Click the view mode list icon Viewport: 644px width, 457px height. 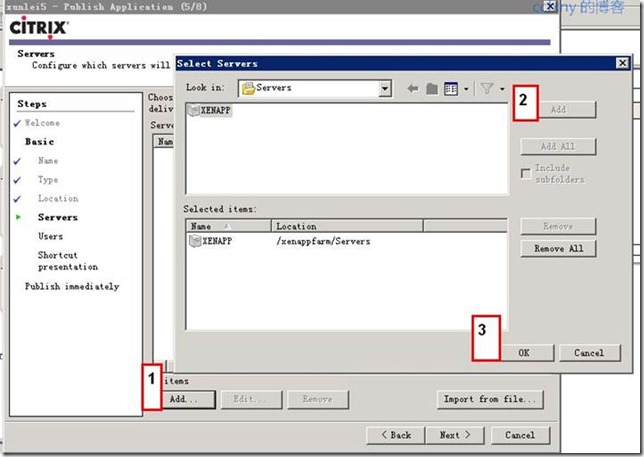[x=451, y=89]
